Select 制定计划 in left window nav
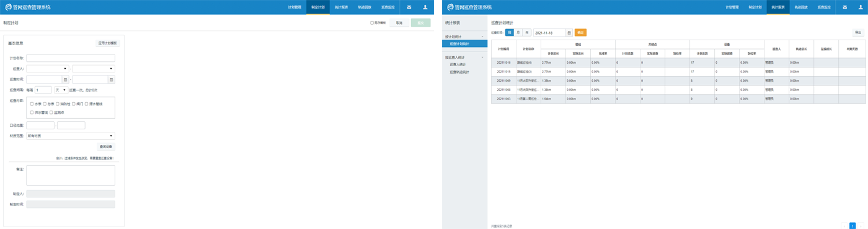Image resolution: width=868 pixels, height=229 pixels. (x=318, y=7)
